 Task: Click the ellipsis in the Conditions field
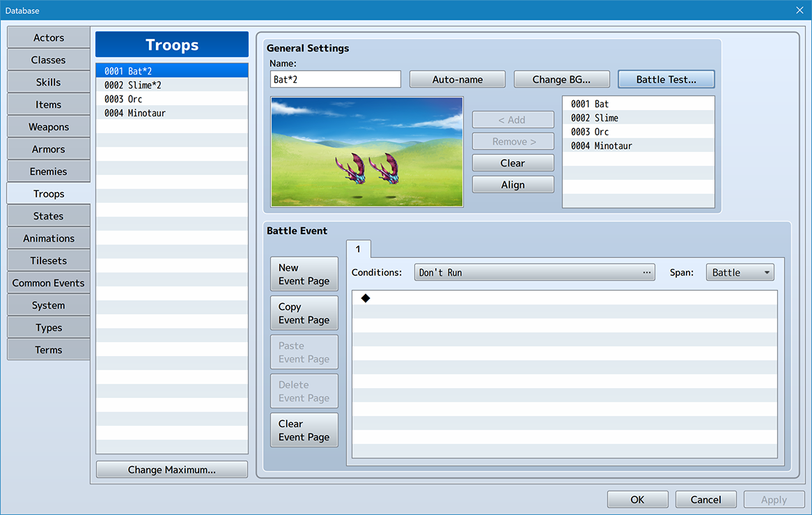(x=647, y=272)
